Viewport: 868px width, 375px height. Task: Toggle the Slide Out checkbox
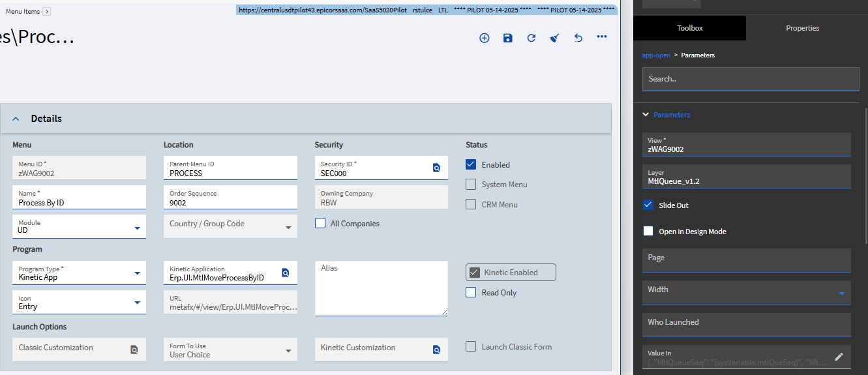(648, 205)
